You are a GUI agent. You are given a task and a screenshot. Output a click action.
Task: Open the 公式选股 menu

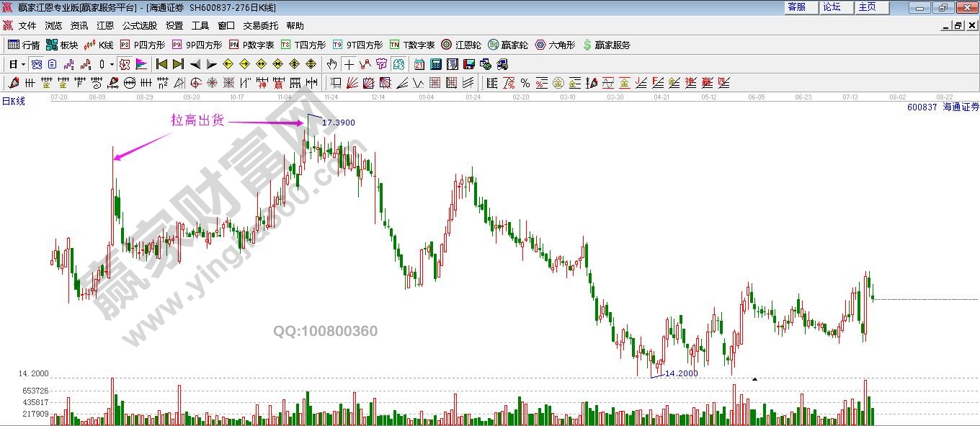[139, 25]
